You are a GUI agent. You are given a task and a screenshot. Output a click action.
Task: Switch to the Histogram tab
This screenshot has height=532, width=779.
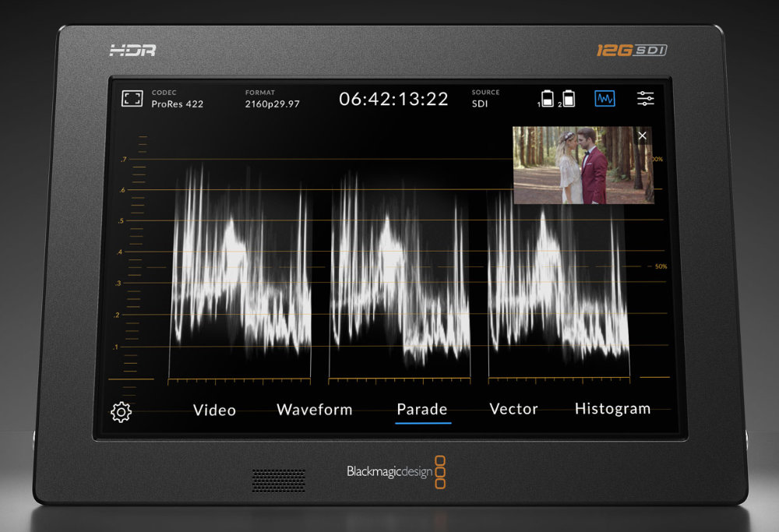[612, 407]
